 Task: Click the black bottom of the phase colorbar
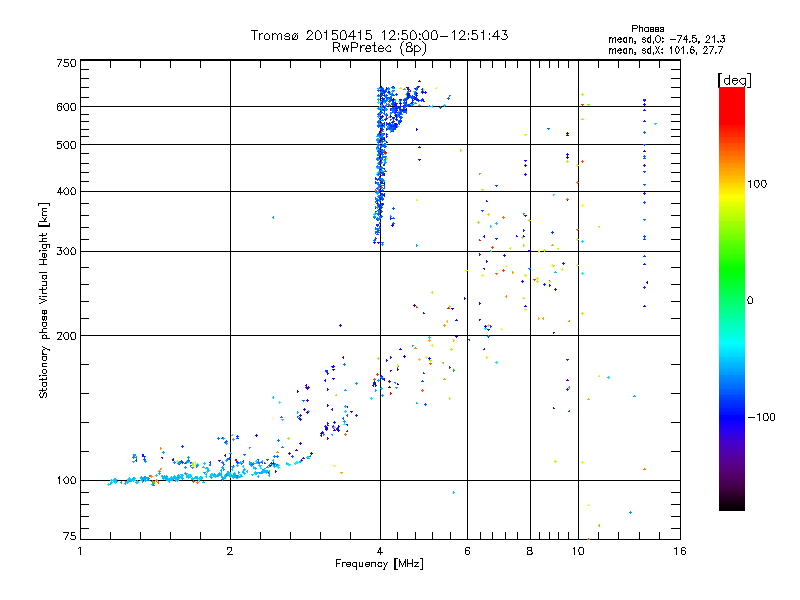click(x=732, y=503)
